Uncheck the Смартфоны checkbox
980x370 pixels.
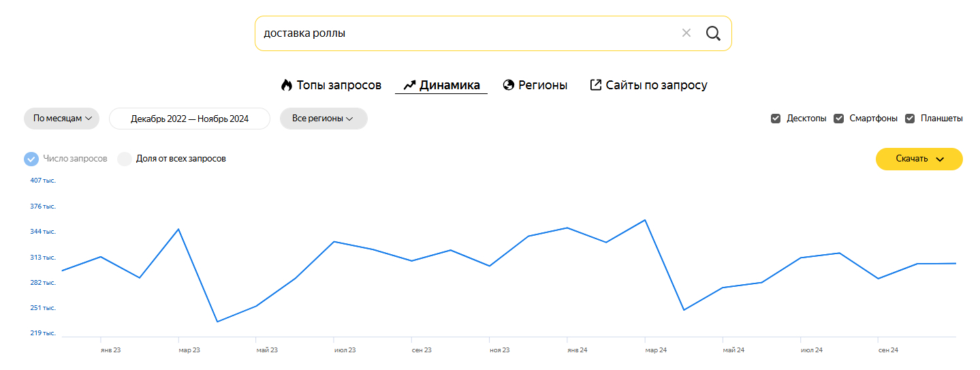pos(839,119)
